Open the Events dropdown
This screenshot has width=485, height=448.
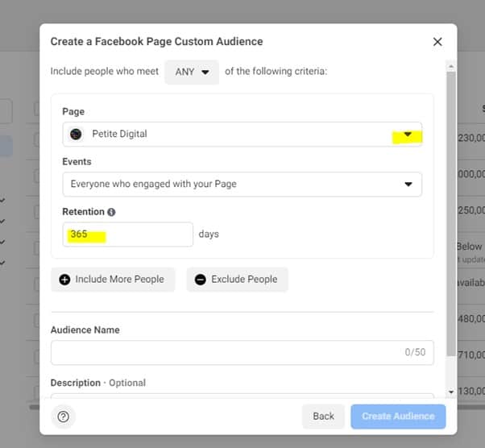point(242,185)
